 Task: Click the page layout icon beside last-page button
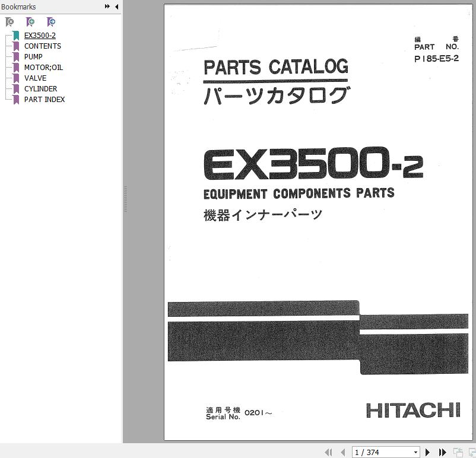458,452
